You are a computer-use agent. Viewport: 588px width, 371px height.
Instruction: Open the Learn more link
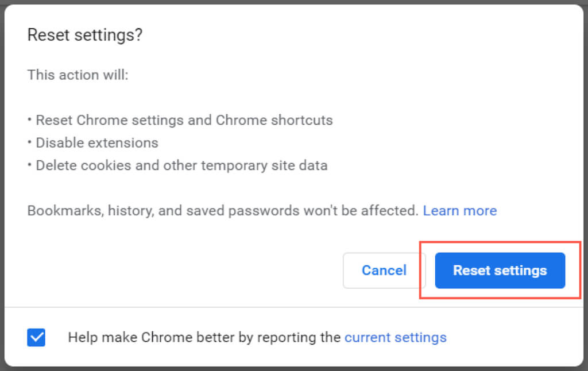[459, 211]
